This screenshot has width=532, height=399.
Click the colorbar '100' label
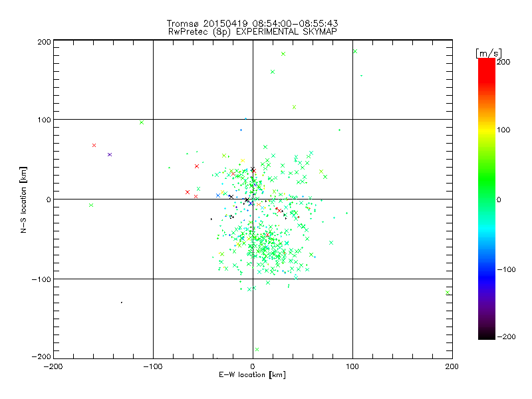(503, 130)
